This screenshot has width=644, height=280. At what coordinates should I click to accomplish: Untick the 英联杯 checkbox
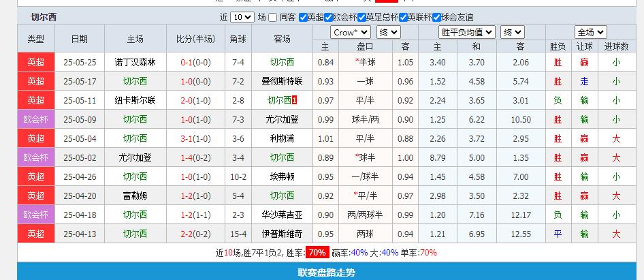[x=402, y=18]
